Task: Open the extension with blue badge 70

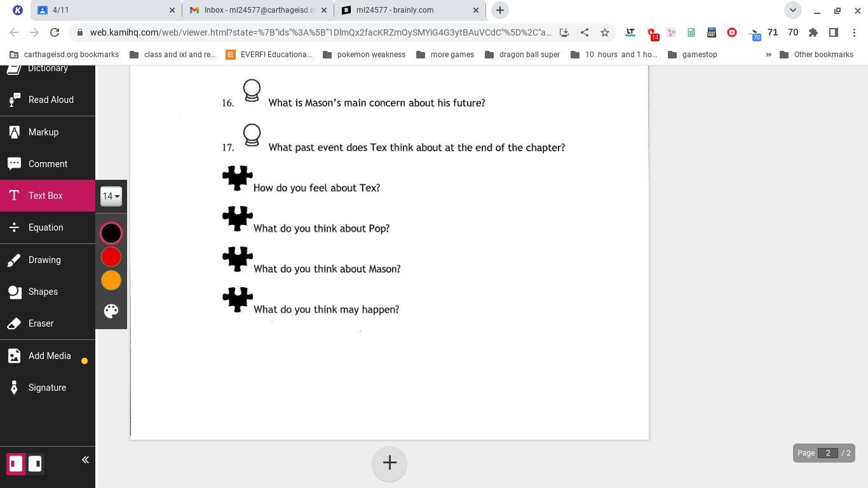Action: coord(754,34)
